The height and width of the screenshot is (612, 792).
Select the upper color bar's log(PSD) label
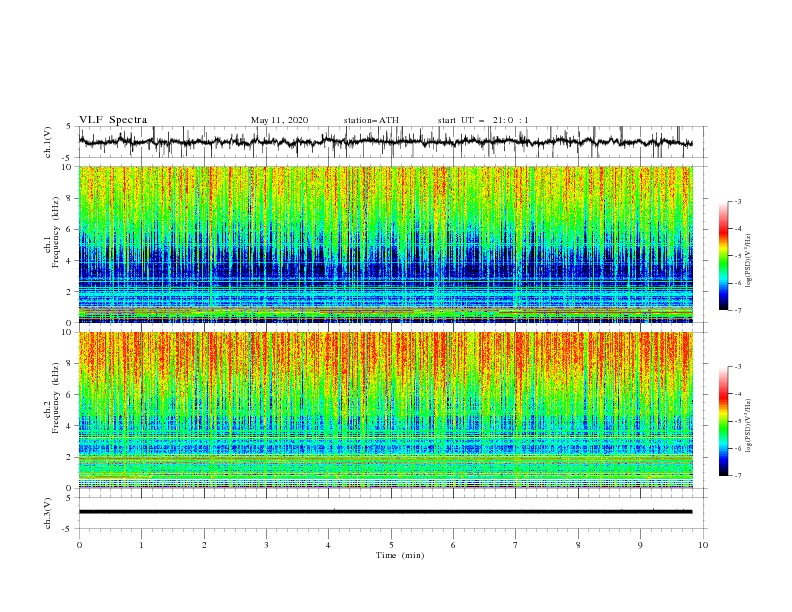click(749, 261)
